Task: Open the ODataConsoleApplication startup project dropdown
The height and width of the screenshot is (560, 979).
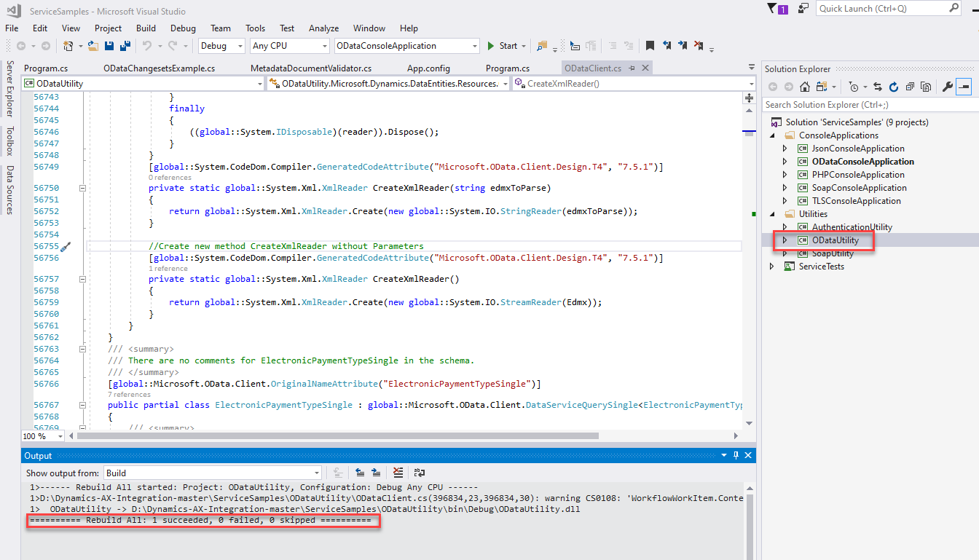Action: tap(406, 46)
